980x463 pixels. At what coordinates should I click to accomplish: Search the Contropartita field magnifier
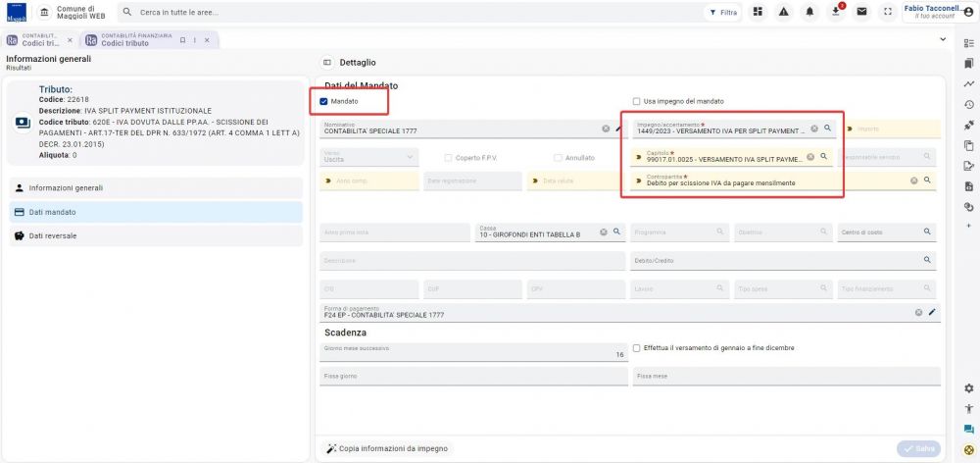(927, 180)
